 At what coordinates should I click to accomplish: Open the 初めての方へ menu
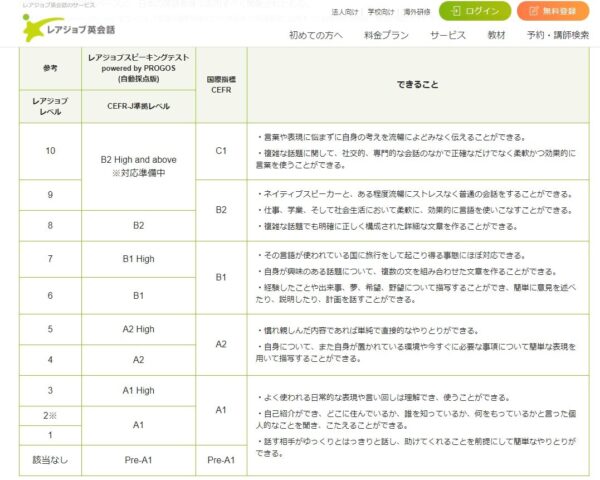tap(316, 35)
